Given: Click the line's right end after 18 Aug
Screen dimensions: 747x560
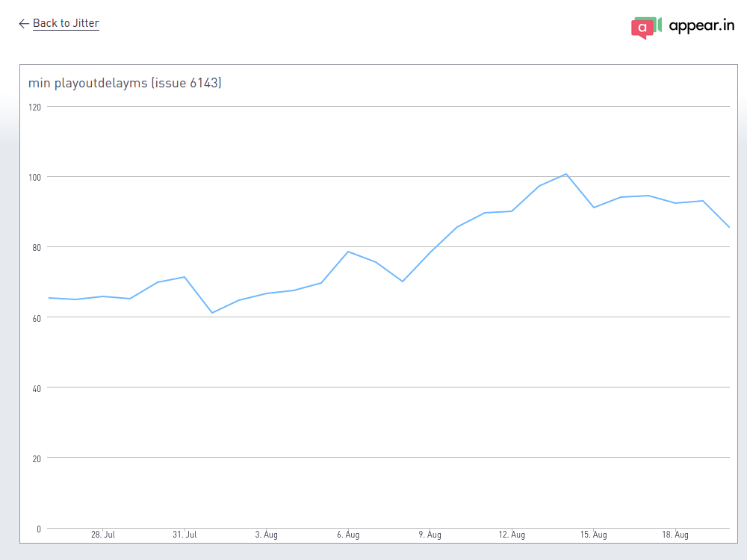Looking at the screenshot, I should tap(729, 227).
